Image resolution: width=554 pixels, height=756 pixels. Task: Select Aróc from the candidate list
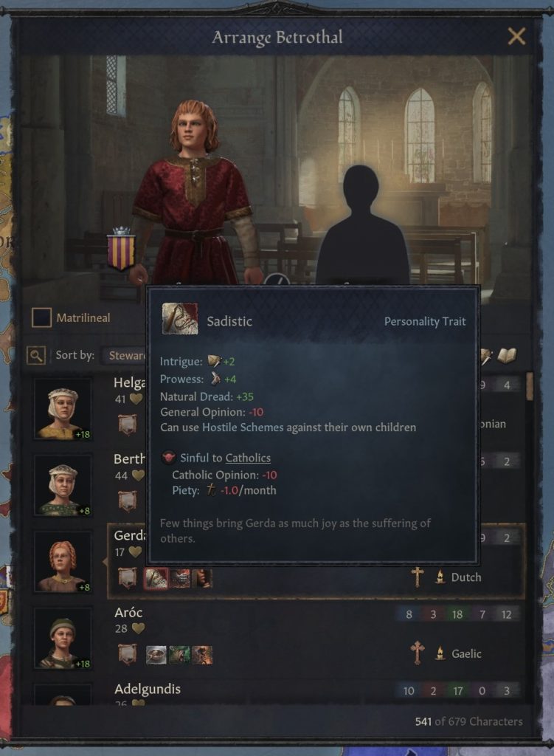tap(316, 639)
